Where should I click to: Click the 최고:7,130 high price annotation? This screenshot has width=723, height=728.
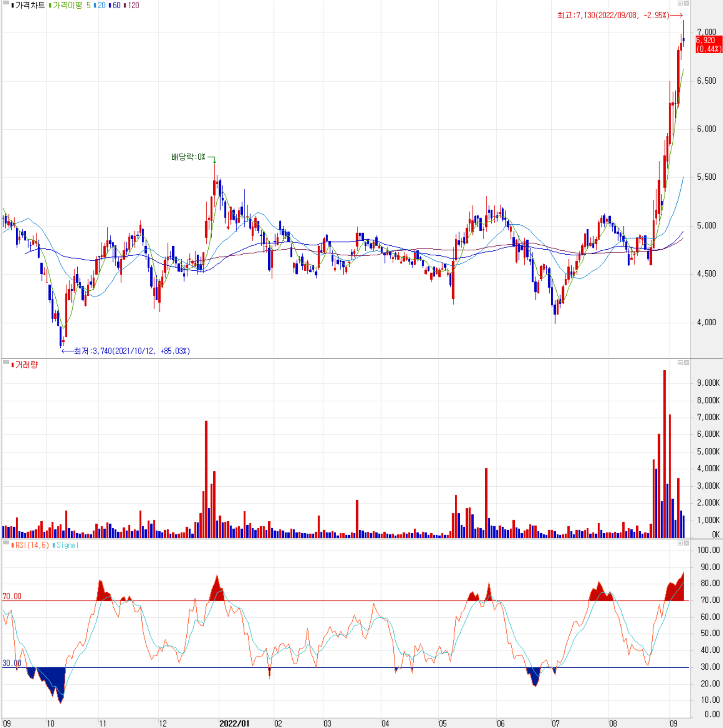click(613, 15)
